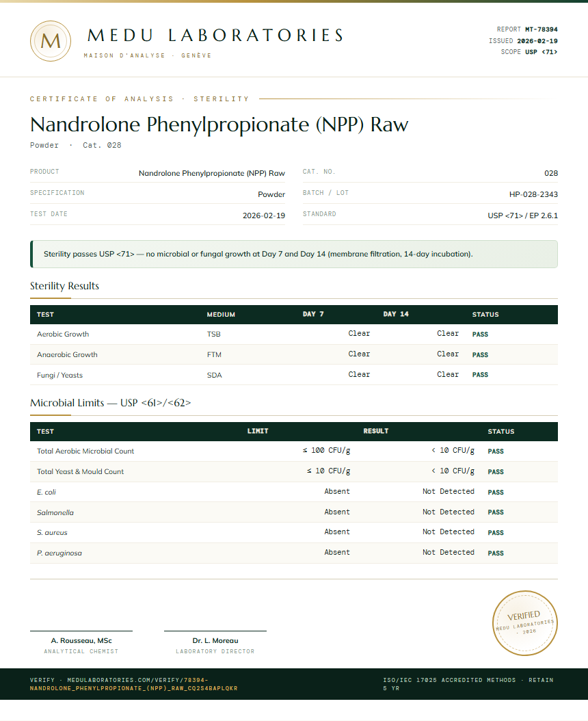Click Absent limit in P. aeruginosa row
Screen dimensions: 588x721
337,553
